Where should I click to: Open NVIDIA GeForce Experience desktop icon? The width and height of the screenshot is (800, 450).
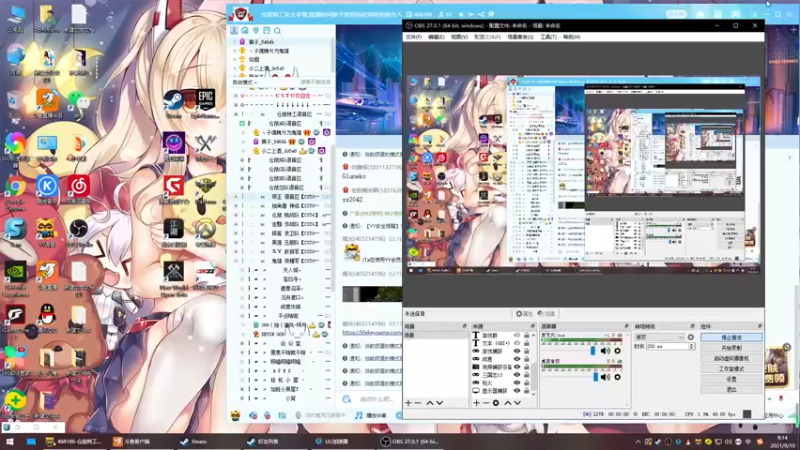click(x=15, y=278)
